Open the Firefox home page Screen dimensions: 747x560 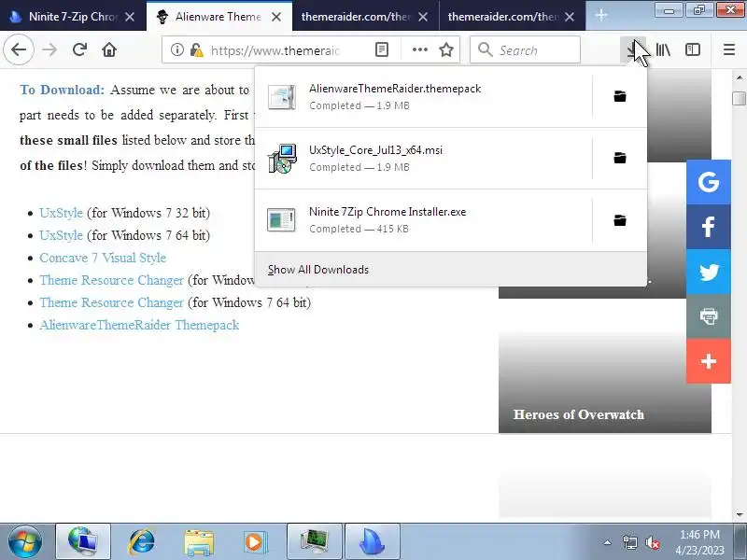coord(109,49)
